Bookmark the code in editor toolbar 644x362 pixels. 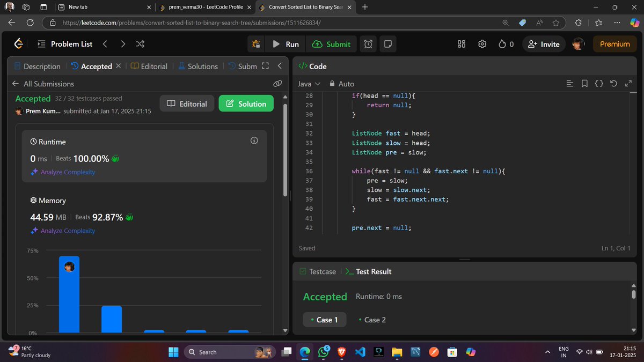[x=584, y=84]
